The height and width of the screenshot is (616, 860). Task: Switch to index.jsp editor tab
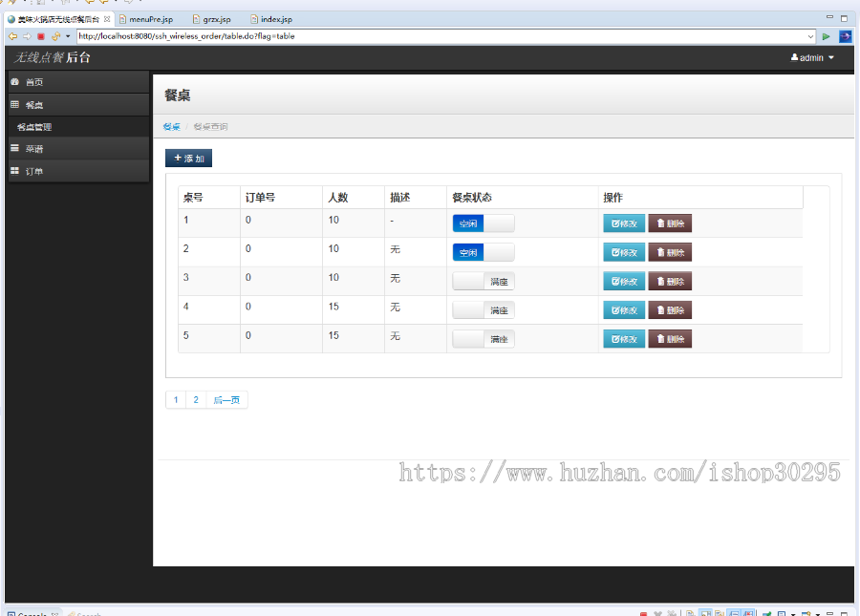(x=271, y=19)
